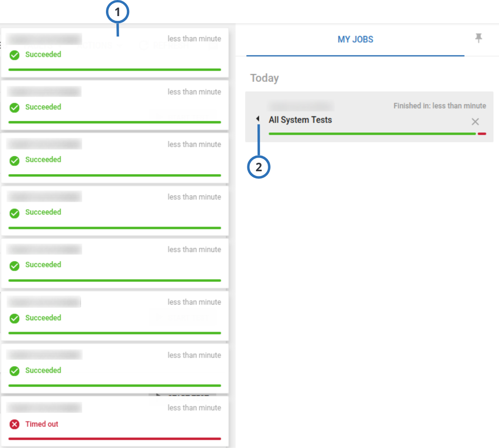499x448 pixels.
Task: Click the green progress bar under All System Tests
Action: [x=371, y=133]
